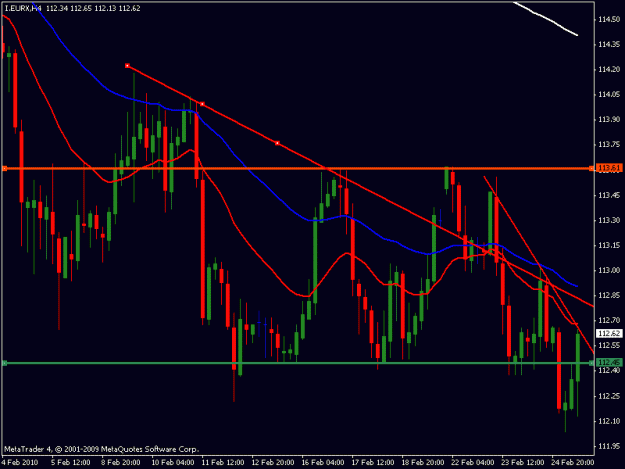Click the green line's left end handle

5,363
